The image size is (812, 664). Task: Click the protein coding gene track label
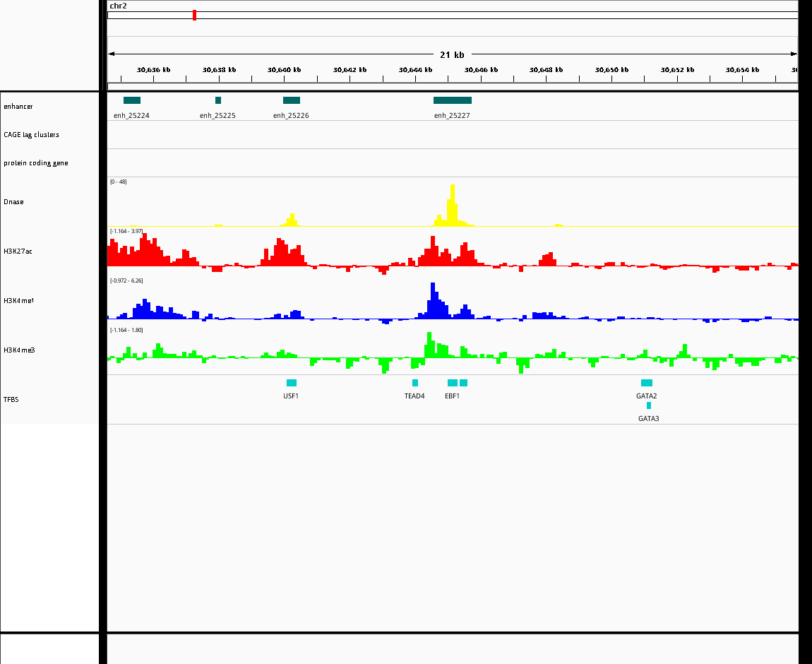[x=35, y=163]
